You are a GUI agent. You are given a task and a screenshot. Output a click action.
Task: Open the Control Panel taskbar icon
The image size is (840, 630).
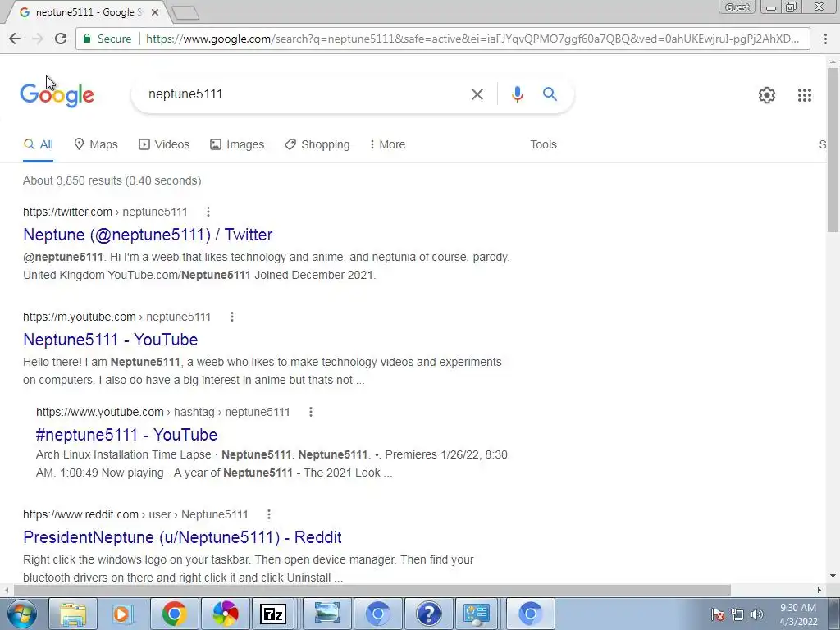point(477,614)
